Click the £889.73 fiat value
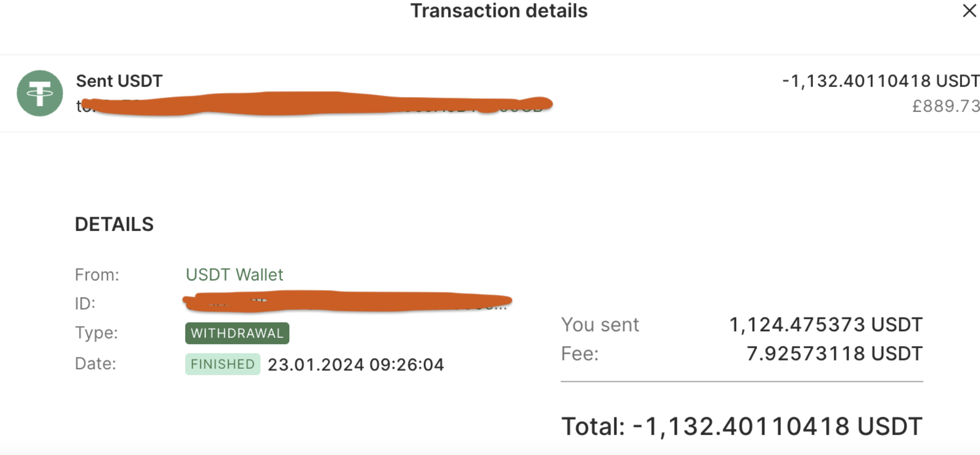Screen dimensions: 980x455 (946, 106)
